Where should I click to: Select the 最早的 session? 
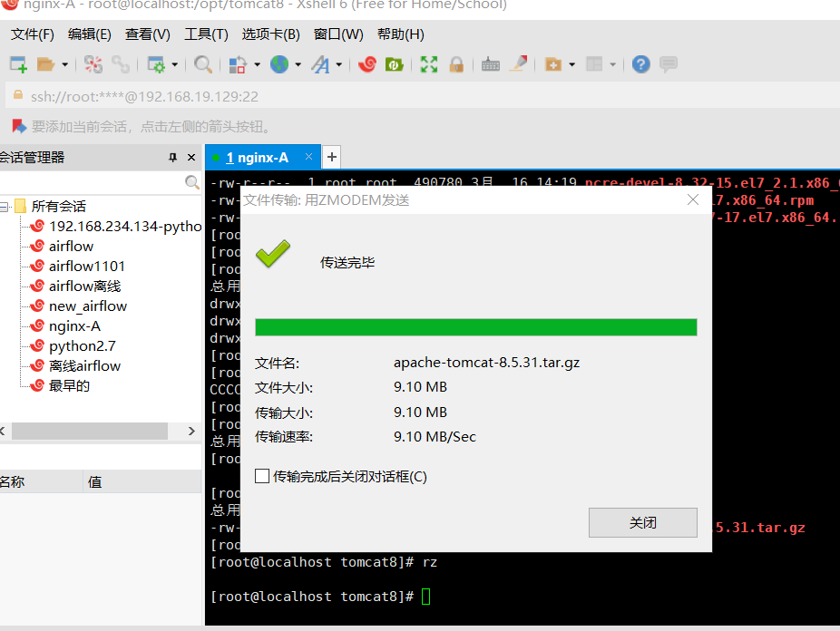point(60,386)
